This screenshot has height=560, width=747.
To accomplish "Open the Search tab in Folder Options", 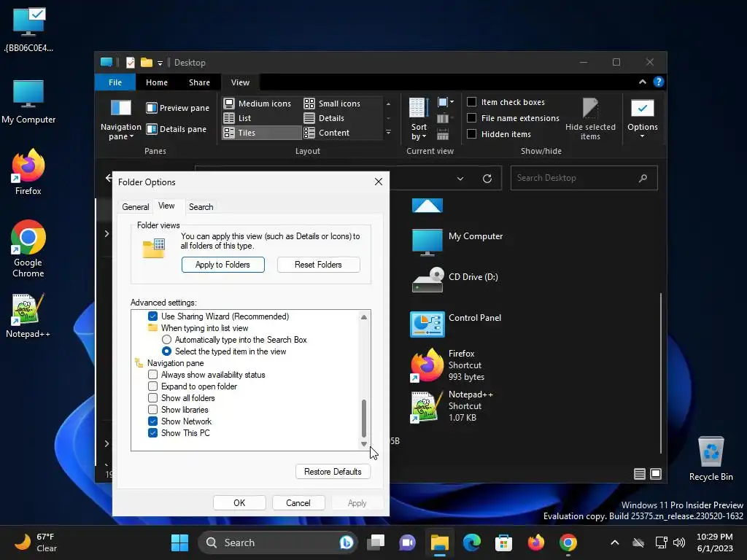I will [x=201, y=207].
